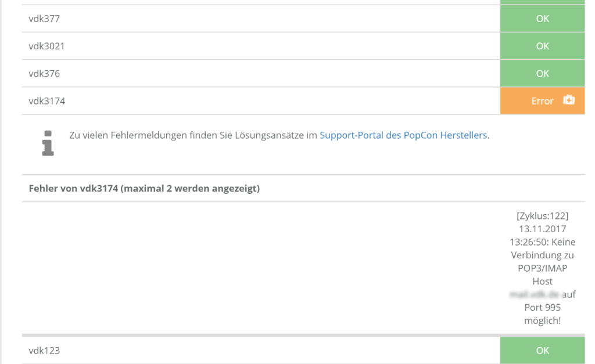Click the 'Zu vielen Fehlermeldungen' hint text
Screen dimensions: 595x364
(x=193, y=135)
